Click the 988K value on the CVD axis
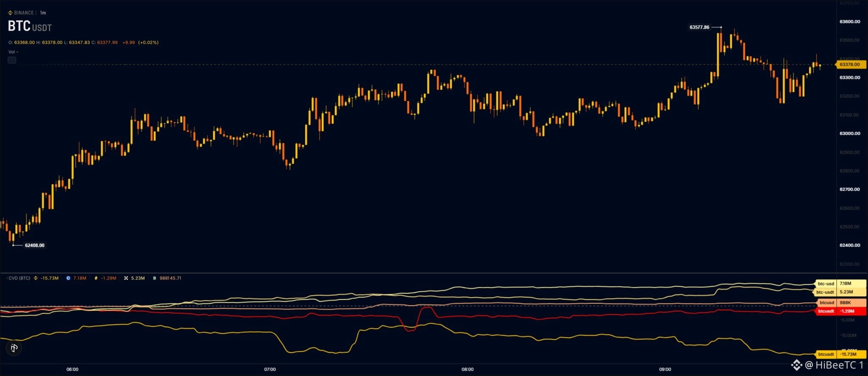This screenshot has height=376, width=868. tap(846, 303)
